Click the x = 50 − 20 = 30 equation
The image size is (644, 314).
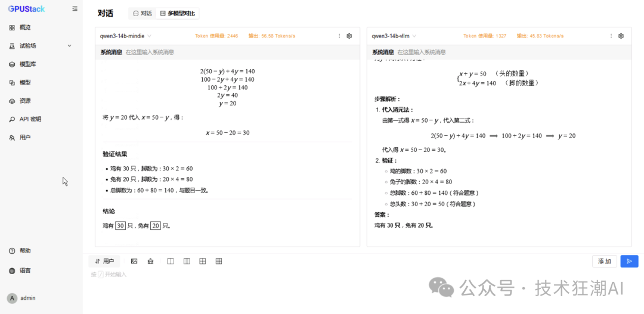pos(228,133)
